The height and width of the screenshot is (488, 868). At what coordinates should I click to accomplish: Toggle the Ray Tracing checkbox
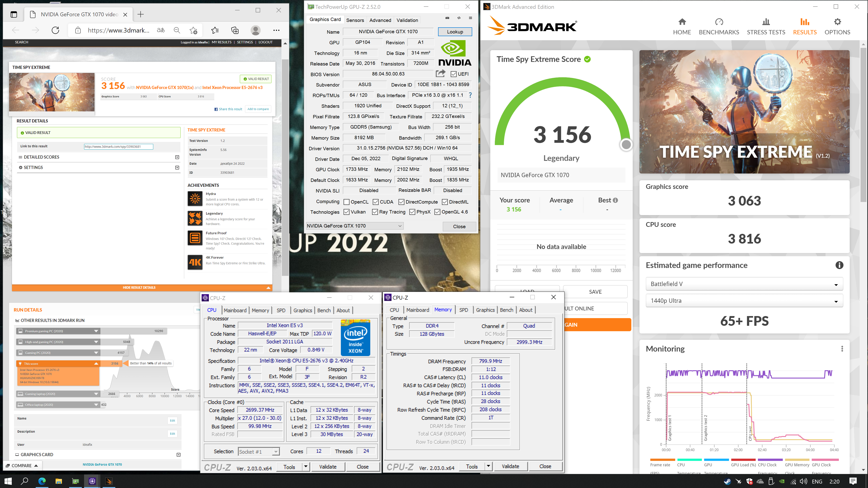375,212
